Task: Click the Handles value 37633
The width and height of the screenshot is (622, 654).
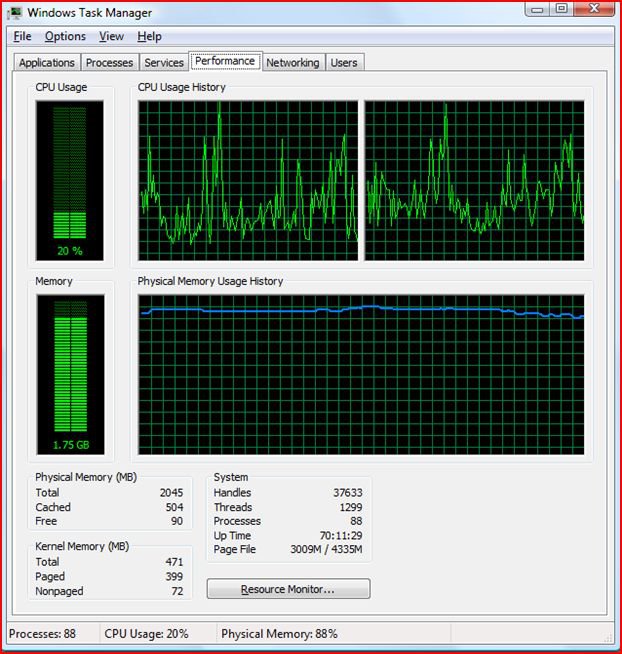Action: [348, 493]
